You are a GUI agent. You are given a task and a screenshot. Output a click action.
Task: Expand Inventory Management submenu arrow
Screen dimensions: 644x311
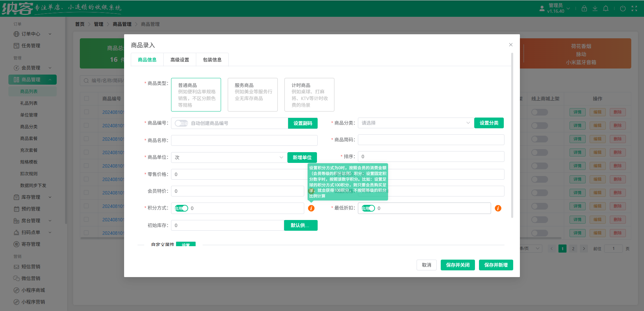[x=50, y=197]
